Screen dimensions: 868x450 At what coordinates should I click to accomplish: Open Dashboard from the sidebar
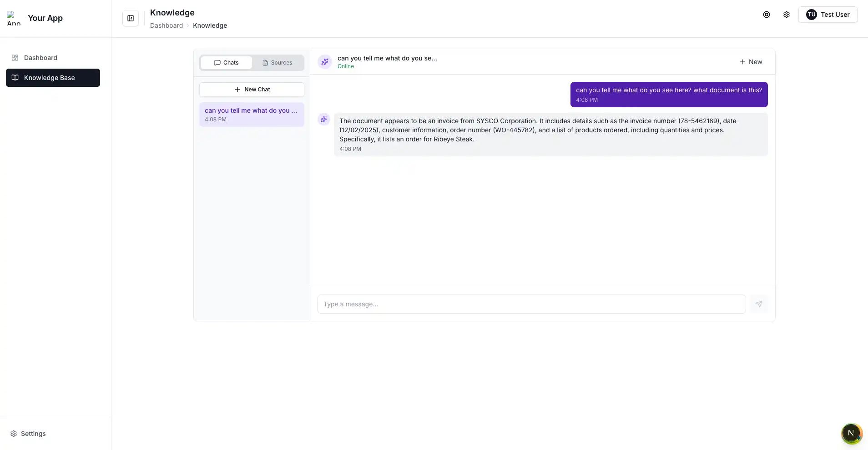tap(40, 58)
